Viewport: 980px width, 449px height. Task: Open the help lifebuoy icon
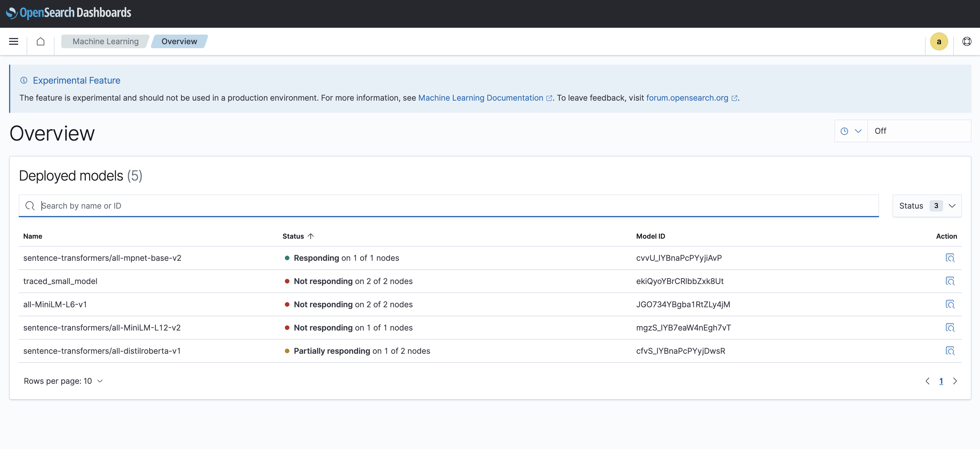966,41
